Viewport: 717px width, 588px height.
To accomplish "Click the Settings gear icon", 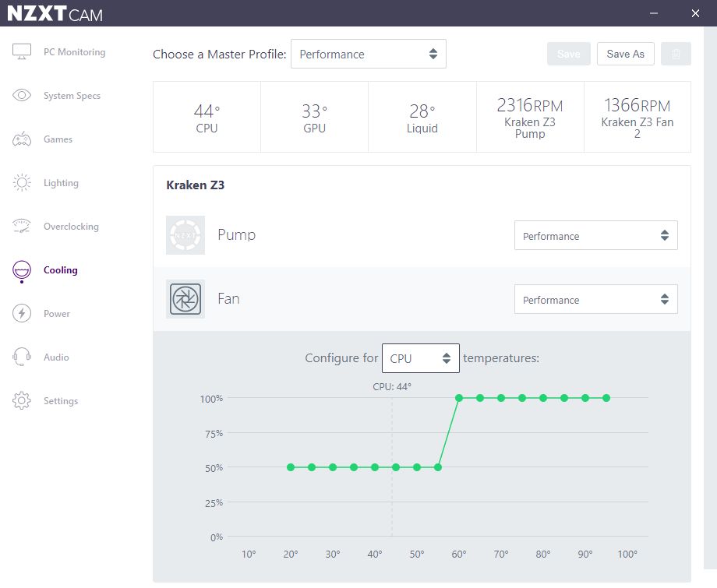I will point(22,400).
